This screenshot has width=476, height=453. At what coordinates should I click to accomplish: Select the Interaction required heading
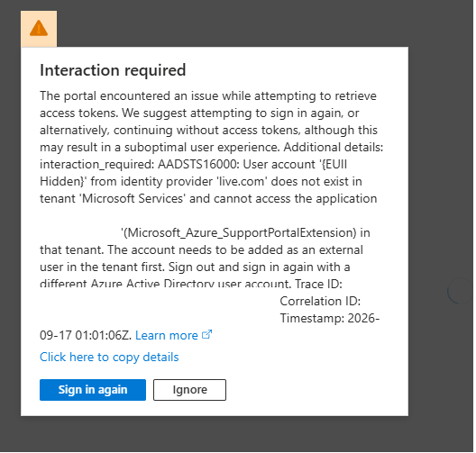(x=113, y=70)
